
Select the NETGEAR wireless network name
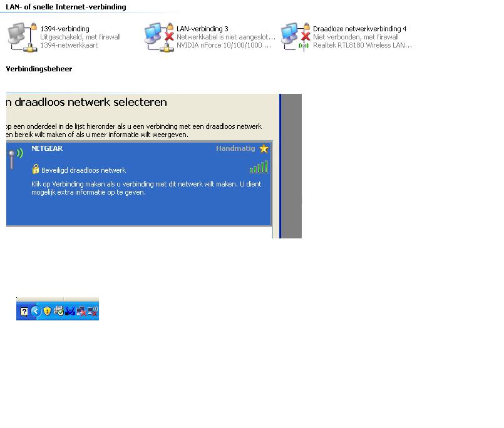47,148
